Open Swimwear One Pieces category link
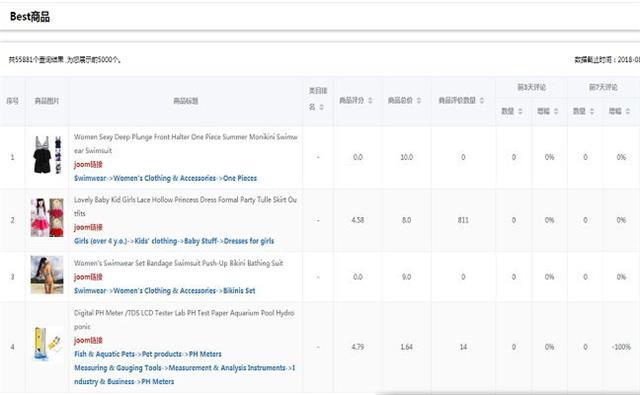Viewport: 640px width, 395px height. (165, 178)
